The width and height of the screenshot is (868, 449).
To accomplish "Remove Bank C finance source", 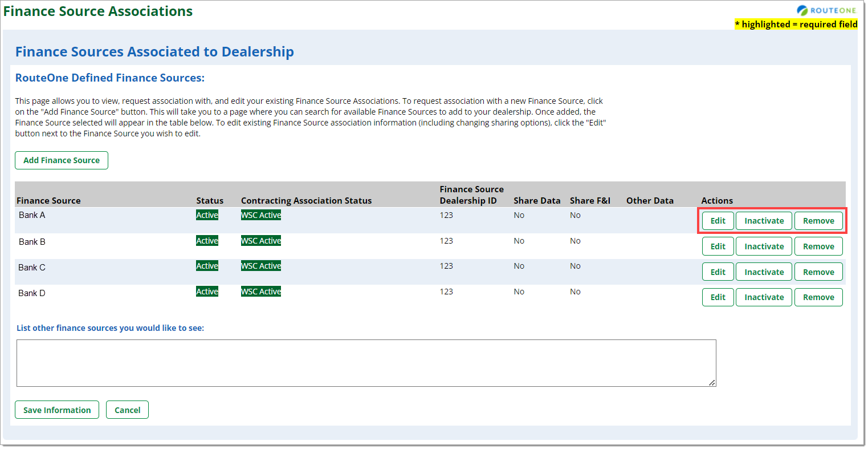I will pos(818,272).
